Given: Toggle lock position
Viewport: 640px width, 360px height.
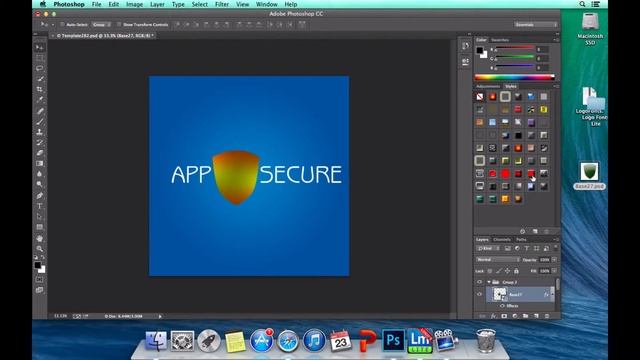Looking at the screenshot, I should tap(507, 271).
